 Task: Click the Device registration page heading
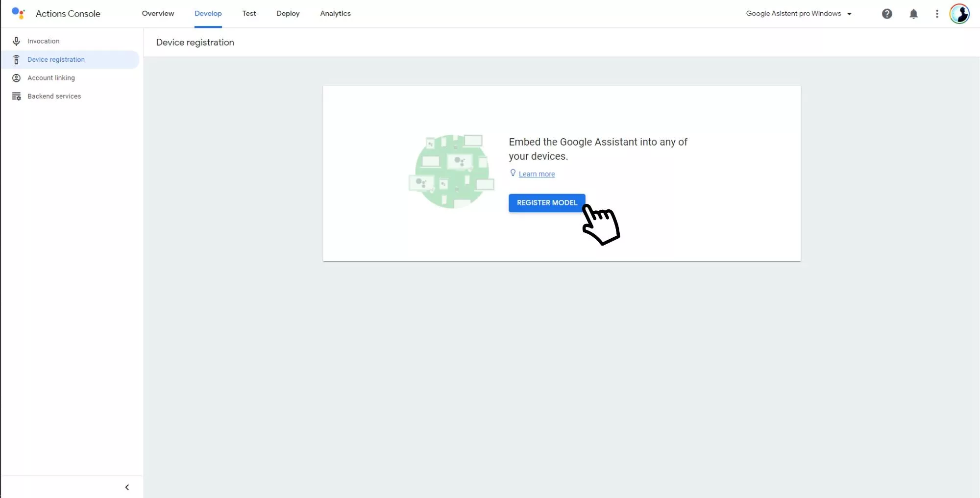point(195,43)
